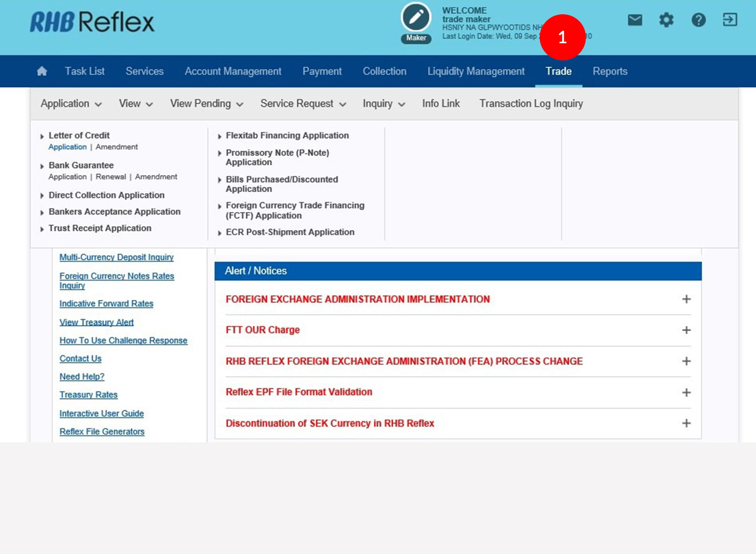This screenshot has height=554, width=756.
Task: Click the home icon in navigation bar
Action: pyautogui.click(x=42, y=71)
